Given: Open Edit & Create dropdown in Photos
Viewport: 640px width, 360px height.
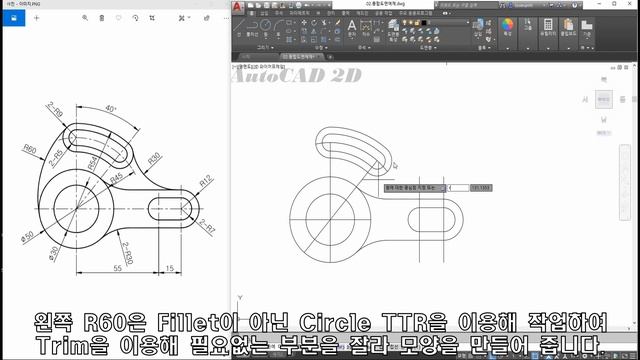Looking at the screenshot, I should [184, 18].
